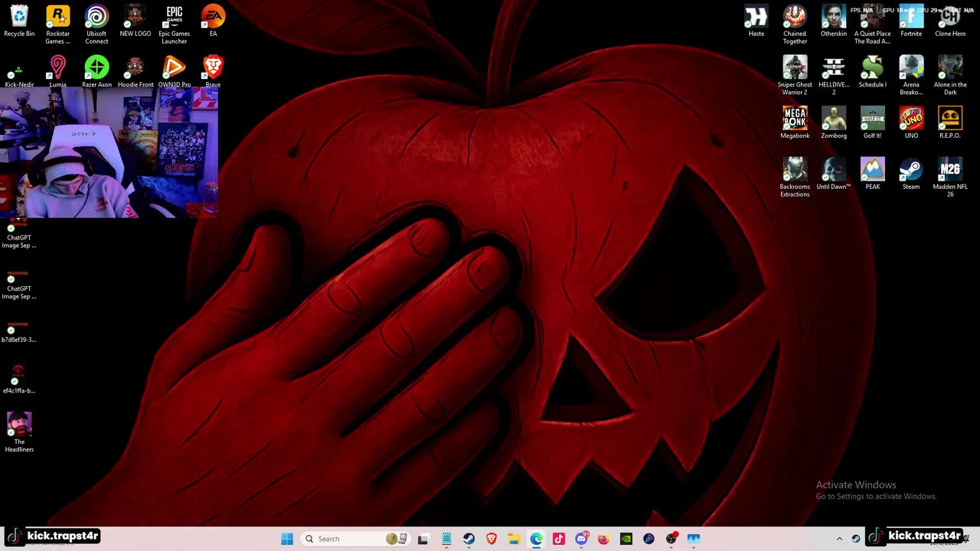The width and height of the screenshot is (980, 551).
Task: Open File Explorer from the taskbar
Action: pos(514,539)
